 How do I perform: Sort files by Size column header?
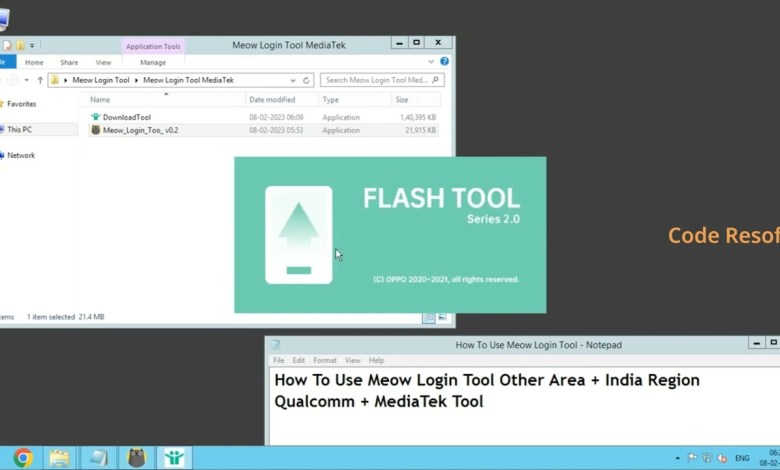click(415, 99)
